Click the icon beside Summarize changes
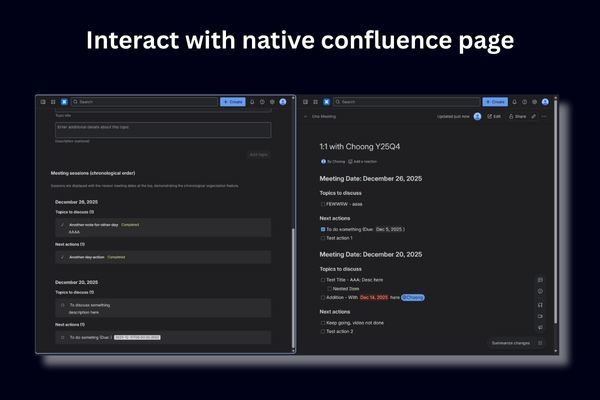 pos(540,343)
